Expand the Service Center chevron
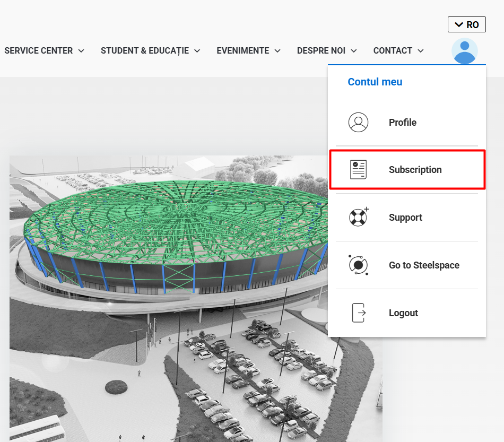Image resolution: width=504 pixels, height=442 pixels. [x=81, y=51]
